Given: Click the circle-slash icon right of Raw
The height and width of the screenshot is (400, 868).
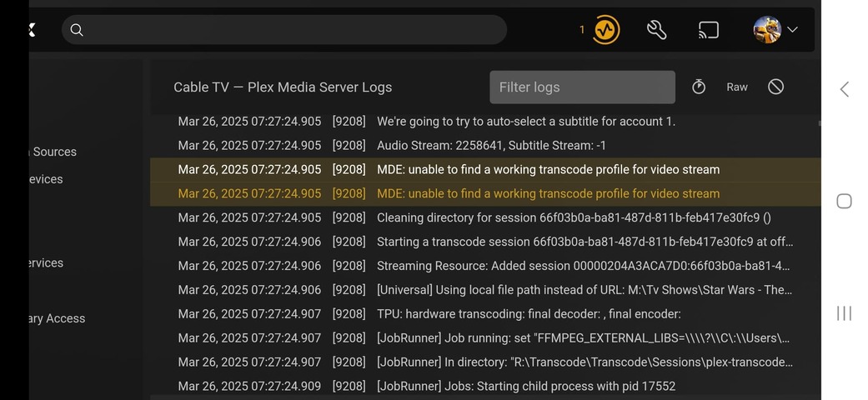Looking at the screenshot, I should pos(775,87).
